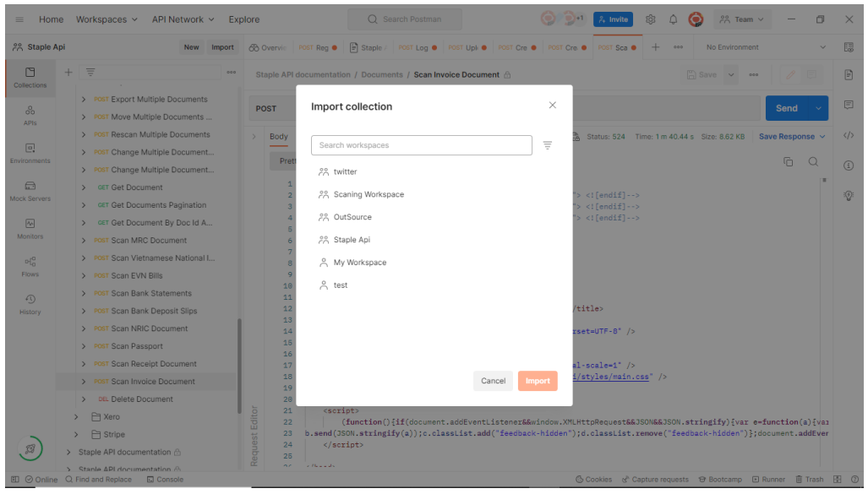Viewport: 868px width, 494px height.
Task: Click the plus icon to create collection
Action: pos(68,72)
